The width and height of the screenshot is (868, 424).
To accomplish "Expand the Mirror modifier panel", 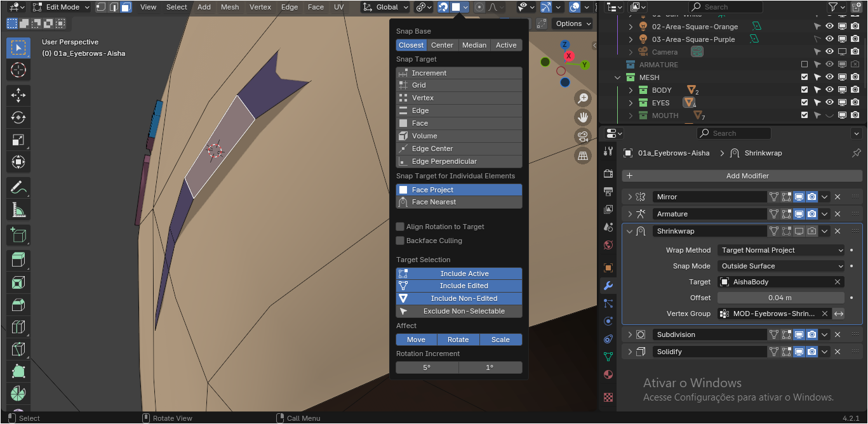I will coord(630,197).
